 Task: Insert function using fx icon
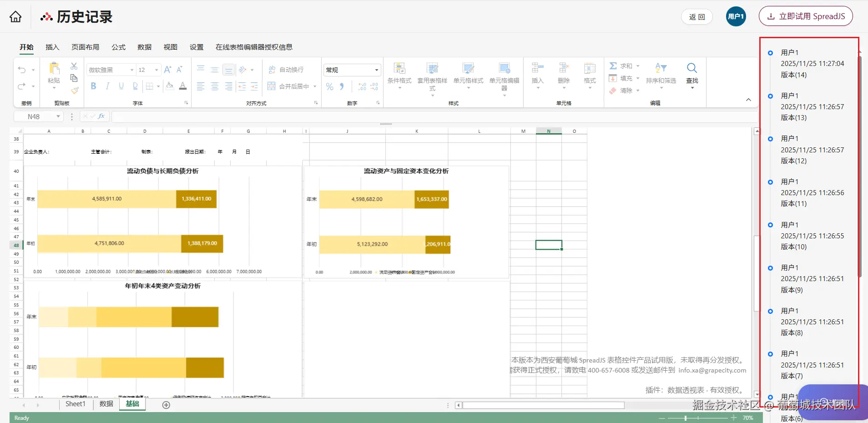click(101, 116)
